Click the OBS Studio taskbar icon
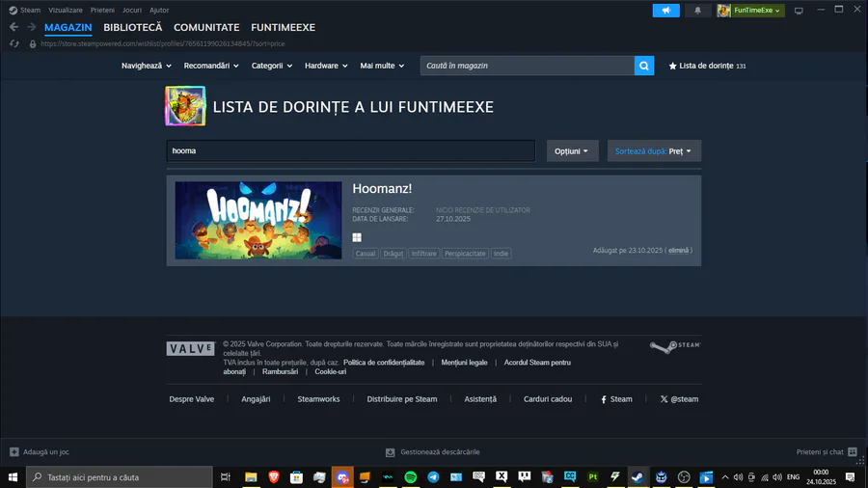868x488 pixels. [684, 477]
